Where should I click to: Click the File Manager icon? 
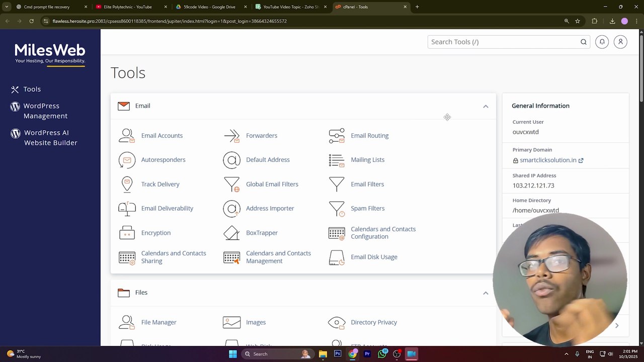click(x=127, y=322)
